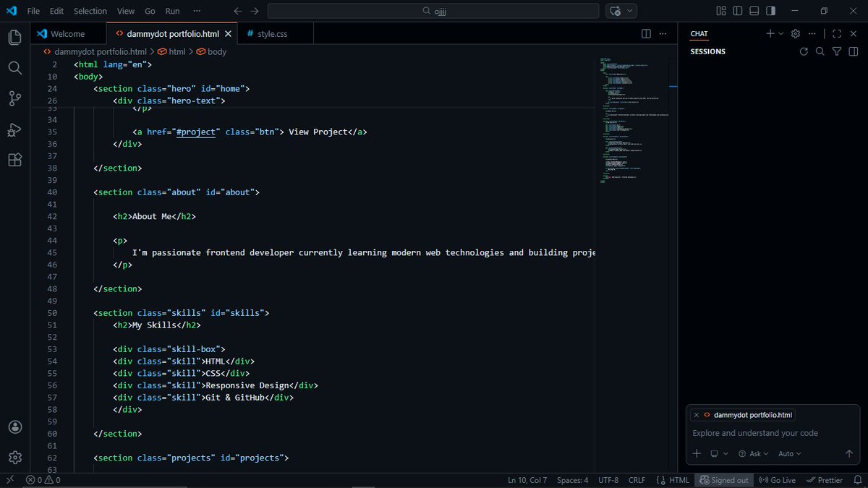Image resolution: width=868 pixels, height=488 pixels.
Task: Open the Ask mode dropdown
Action: [x=753, y=453]
